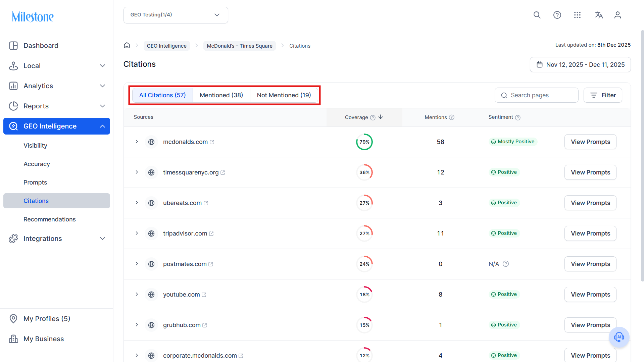Screen dimensions: 644x362
Task: Click the Milestone logo
Action: (x=33, y=16)
